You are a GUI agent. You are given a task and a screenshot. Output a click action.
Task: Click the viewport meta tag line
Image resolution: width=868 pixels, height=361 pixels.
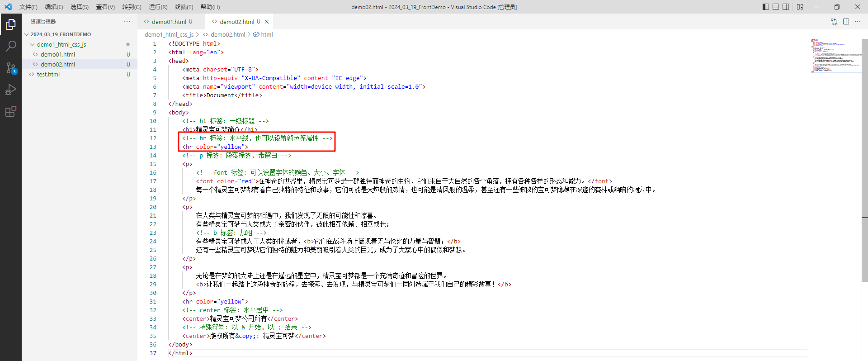pyautogui.click(x=304, y=87)
